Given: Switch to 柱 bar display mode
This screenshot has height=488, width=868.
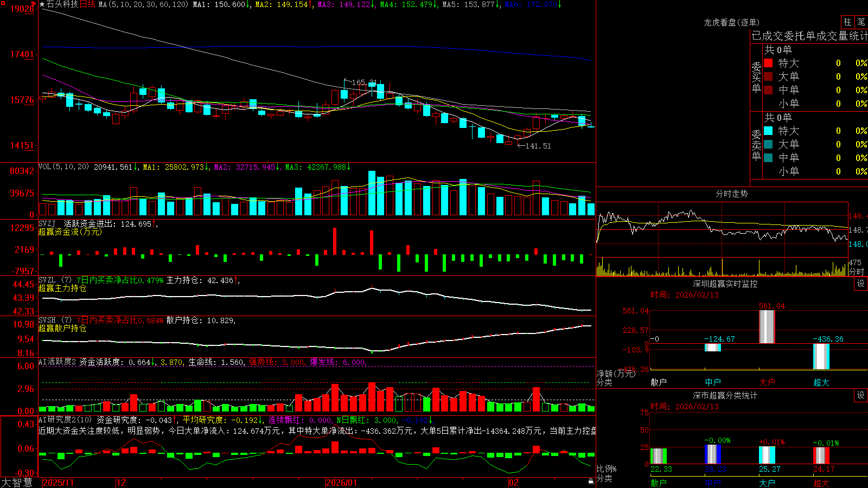Looking at the screenshot, I should tap(847, 22).
